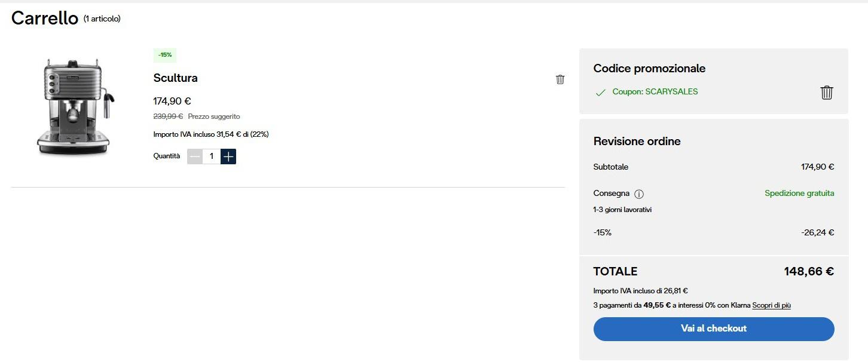
Task: Click the green -15% badge above Scultura
Action: click(x=165, y=55)
